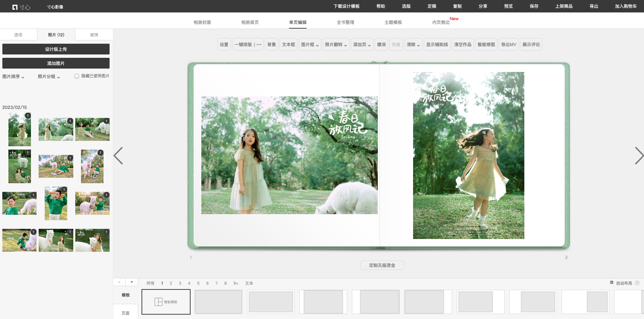The width and height of the screenshot is (644, 319).
Task: Select the 页面 side tab
Action: point(126,313)
